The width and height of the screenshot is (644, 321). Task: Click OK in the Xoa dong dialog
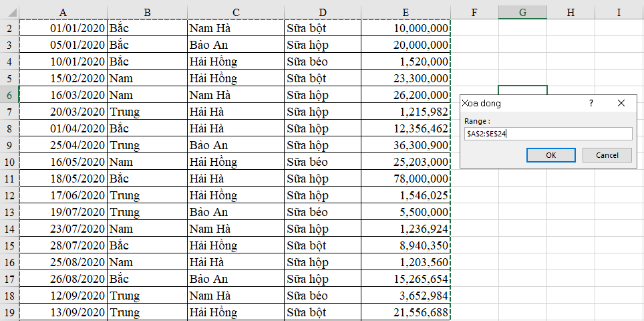pos(550,155)
